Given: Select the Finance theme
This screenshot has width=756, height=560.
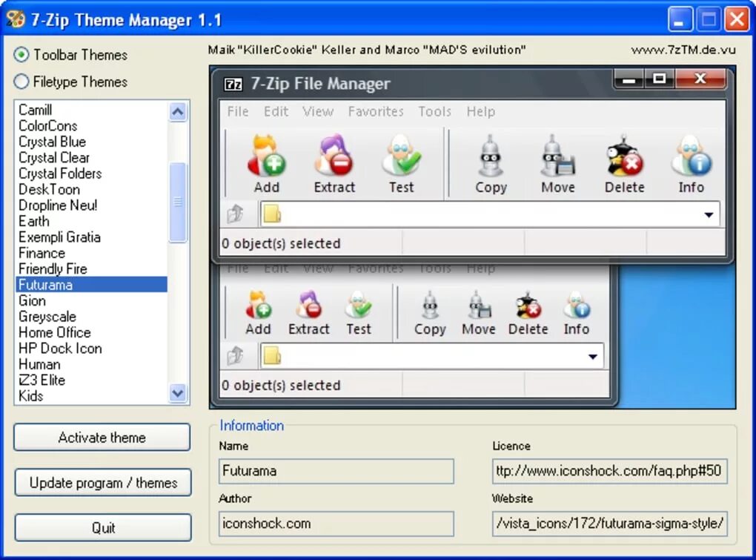Looking at the screenshot, I should click(x=92, y=253).
